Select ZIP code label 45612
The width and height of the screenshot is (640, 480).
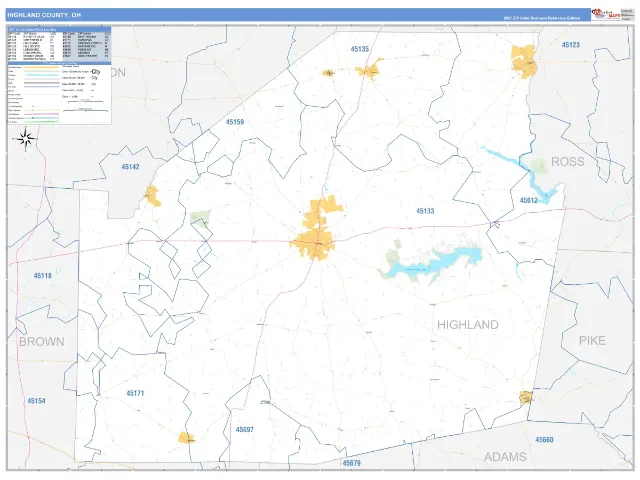pos(529,200)
